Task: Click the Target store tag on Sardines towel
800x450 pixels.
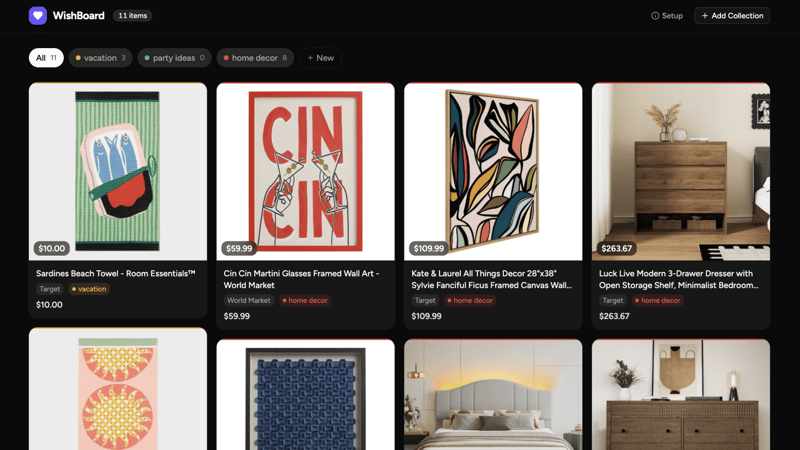Action: (x=50, y=289)
